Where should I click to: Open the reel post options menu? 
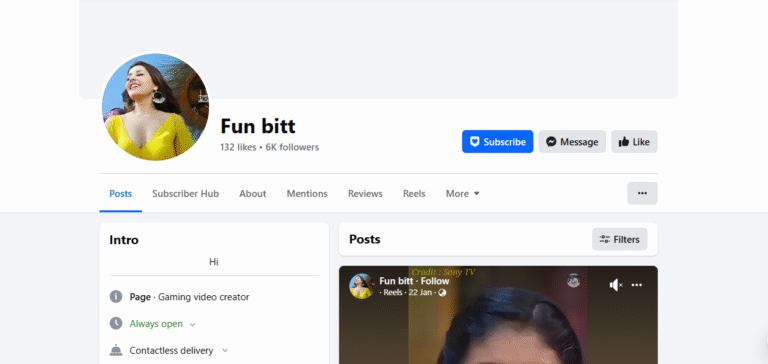point(637,285)
